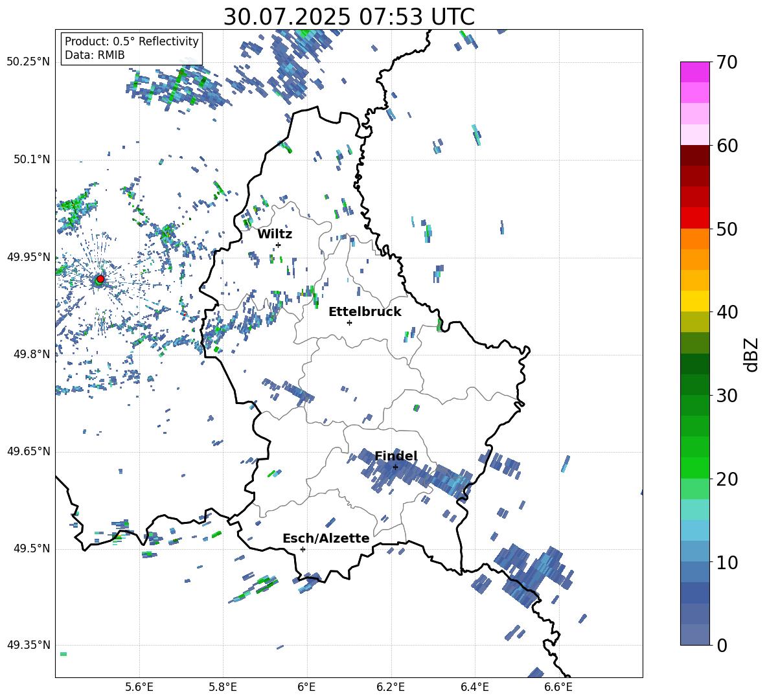This screenshot has width=767, height=700.
Task: Click the 6°E longitude label
Action: pyautogui.click(x=306, y=687)
